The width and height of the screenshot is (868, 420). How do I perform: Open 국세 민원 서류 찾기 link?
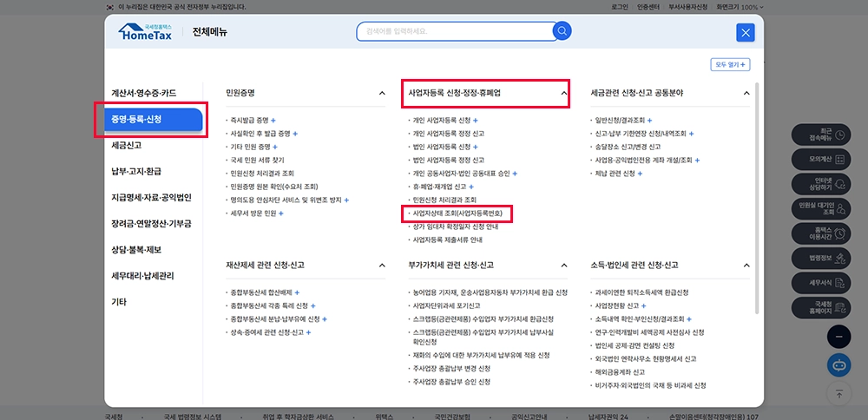click(258, 160)
